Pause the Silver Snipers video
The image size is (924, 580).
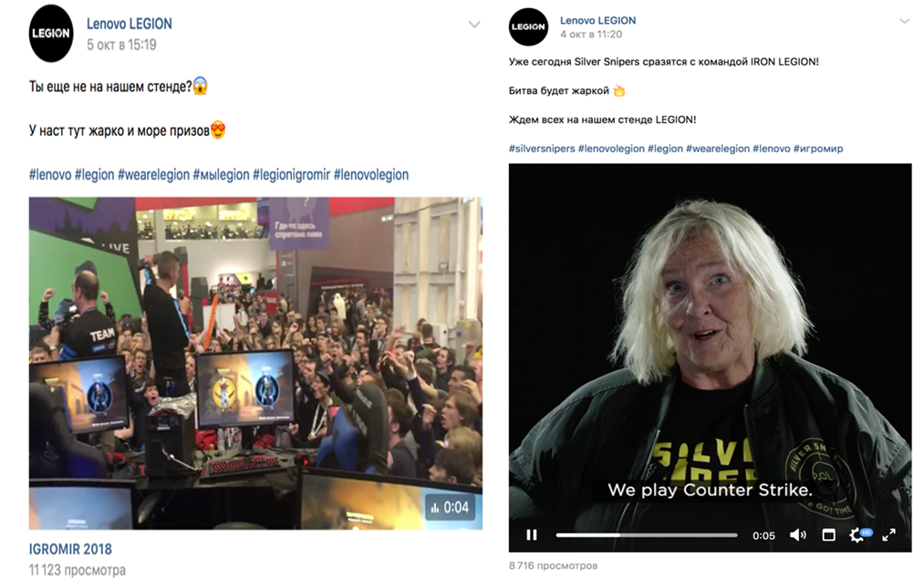click(532, 534)
